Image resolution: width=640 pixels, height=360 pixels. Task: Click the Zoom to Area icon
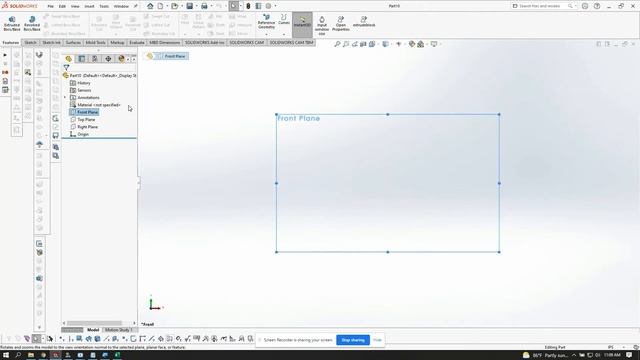click(x=346, y=44)
